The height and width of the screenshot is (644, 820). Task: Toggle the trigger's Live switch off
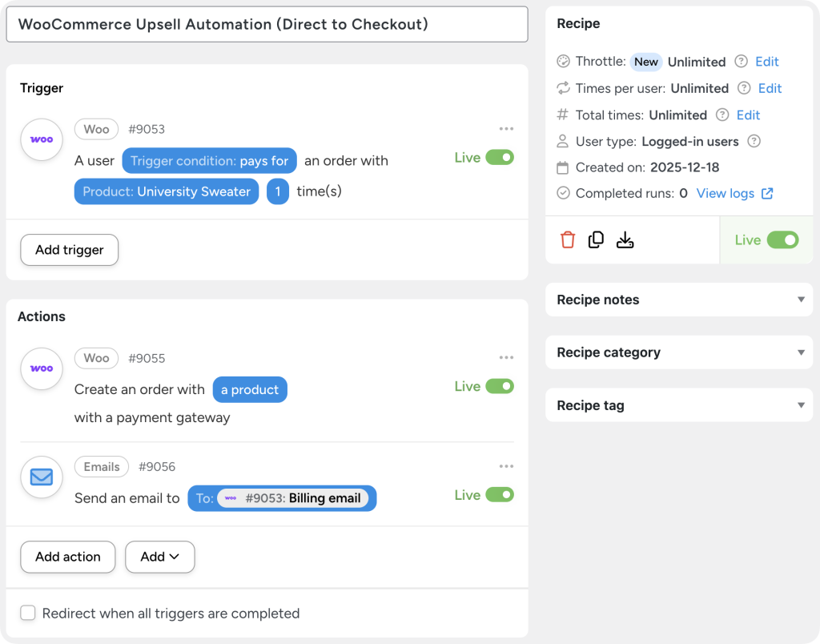(x=499, y=158)
